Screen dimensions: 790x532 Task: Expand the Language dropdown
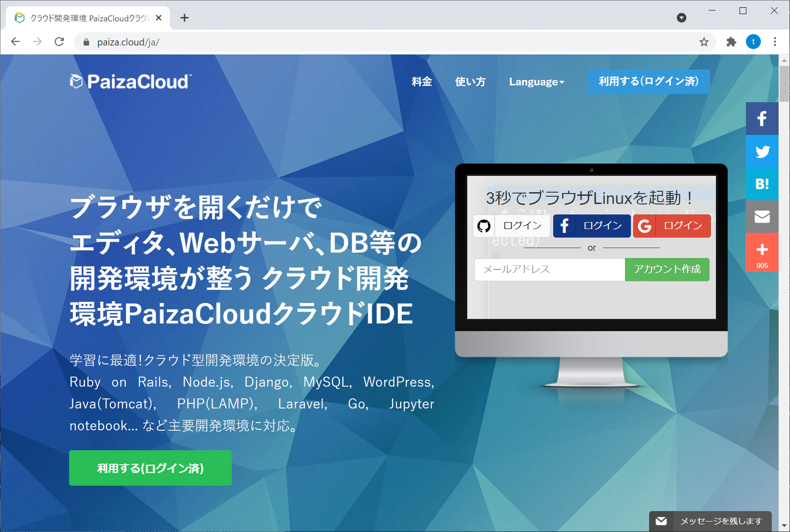coord(536,82)
